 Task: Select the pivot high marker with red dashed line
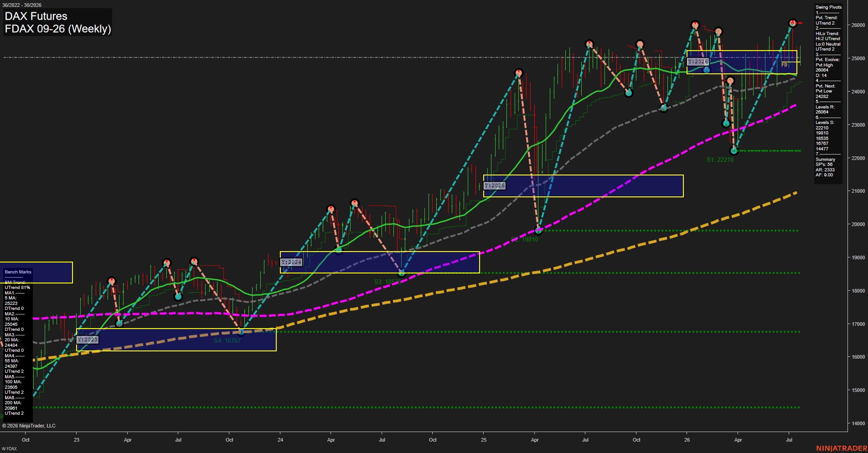point(792,23)
